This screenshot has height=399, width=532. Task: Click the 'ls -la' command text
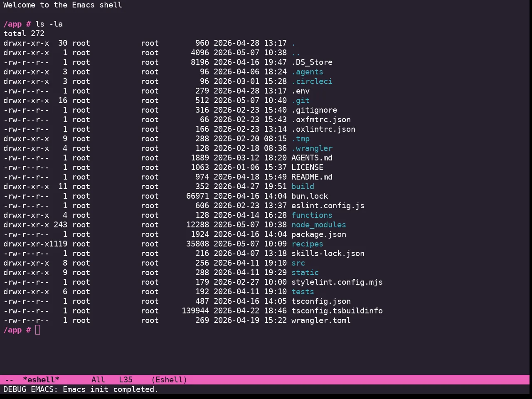click(49, 24)
